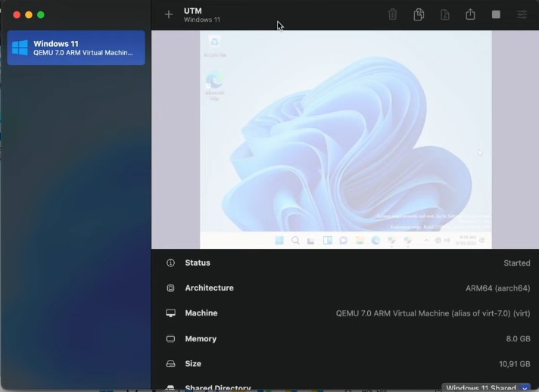539x392 pixels.
Task: Clone the selected VM with copy icon
Action: point(419,14)
